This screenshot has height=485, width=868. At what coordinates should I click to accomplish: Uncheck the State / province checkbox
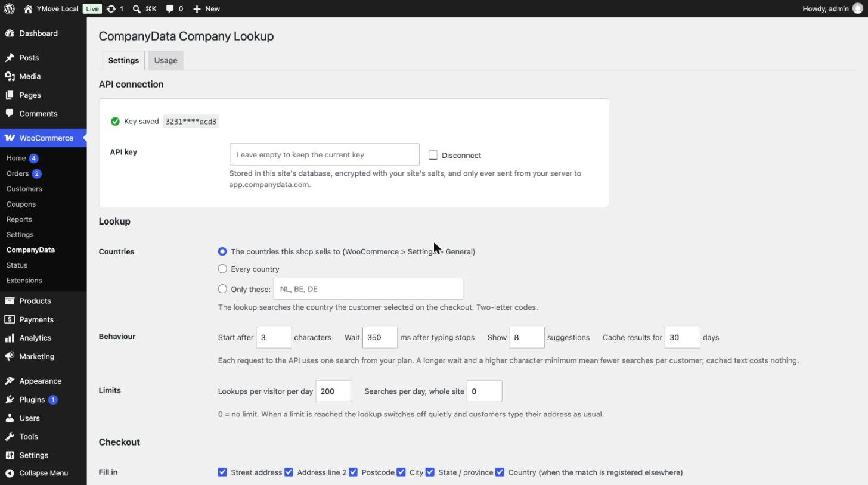(x=430, y=472)
